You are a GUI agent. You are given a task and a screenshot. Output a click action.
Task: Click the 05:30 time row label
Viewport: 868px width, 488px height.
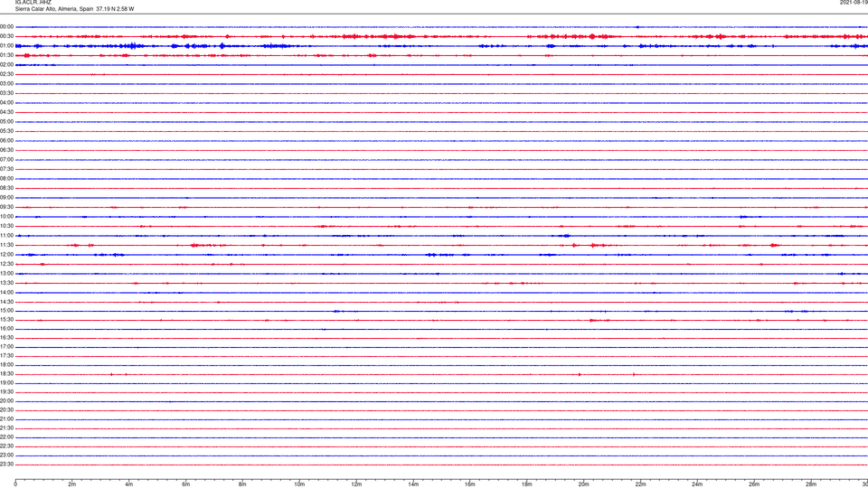(6, 131)
